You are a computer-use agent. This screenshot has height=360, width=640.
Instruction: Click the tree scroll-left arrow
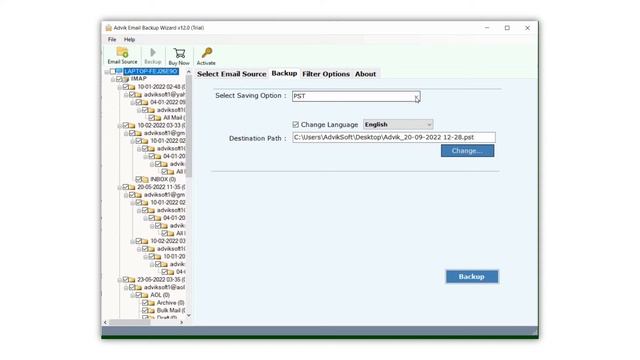[105, 322]
